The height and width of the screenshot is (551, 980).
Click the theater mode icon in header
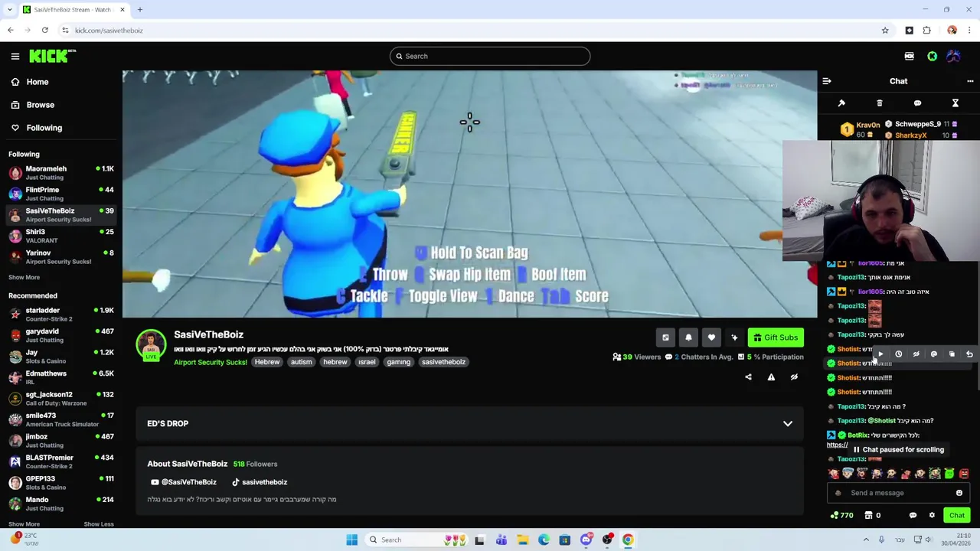click(909, 56)
